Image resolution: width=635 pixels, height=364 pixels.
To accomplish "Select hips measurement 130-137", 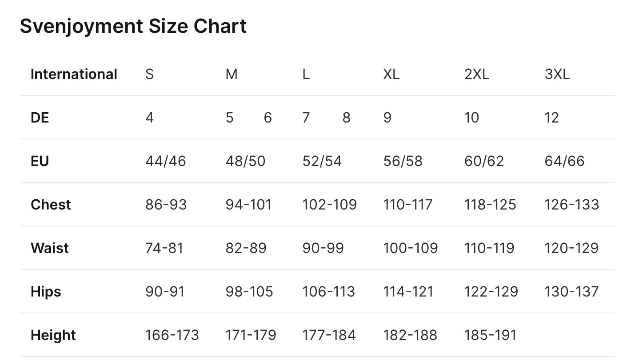I will 571,292.
